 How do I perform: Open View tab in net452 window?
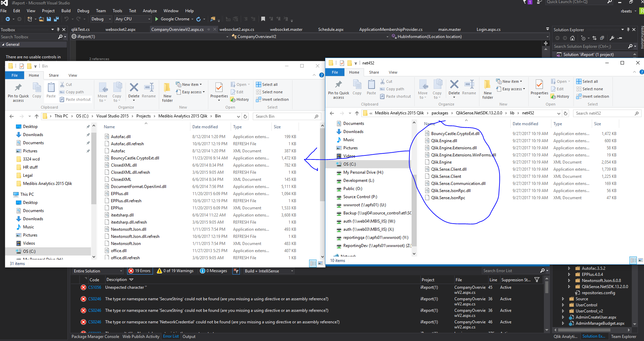pyautogui.click(x=393, y=72)
